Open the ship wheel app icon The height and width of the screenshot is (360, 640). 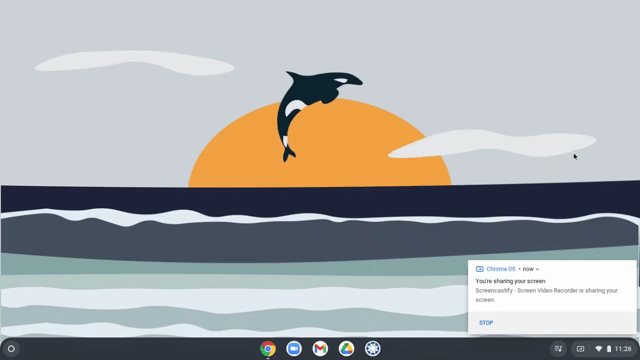[x=372, y=349]
